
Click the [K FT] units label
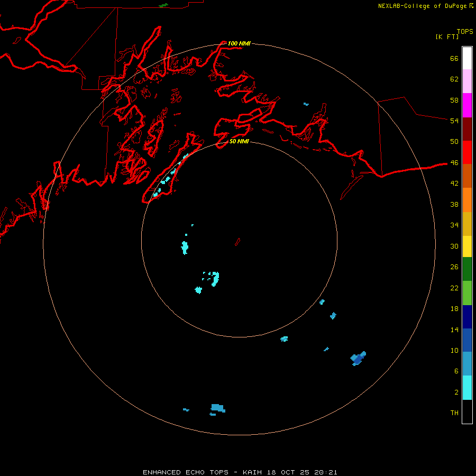tap(447, 36)
